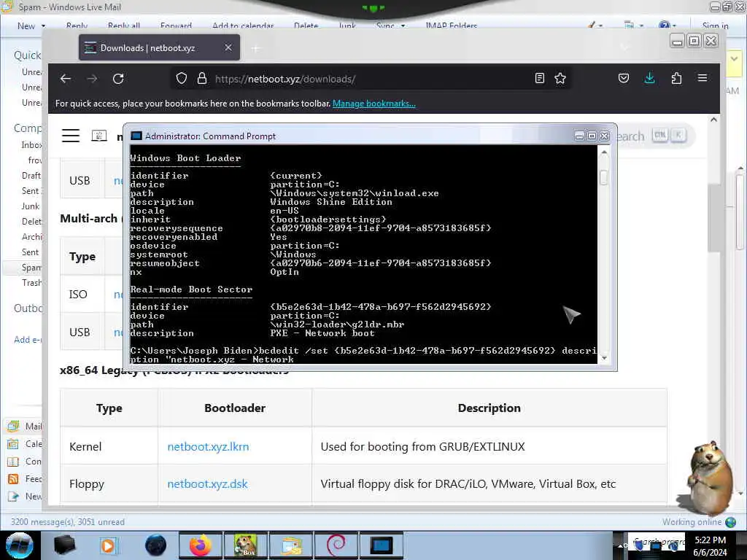
Task: Click Forward in Windows Live Mail
Action: click(176, 26)
